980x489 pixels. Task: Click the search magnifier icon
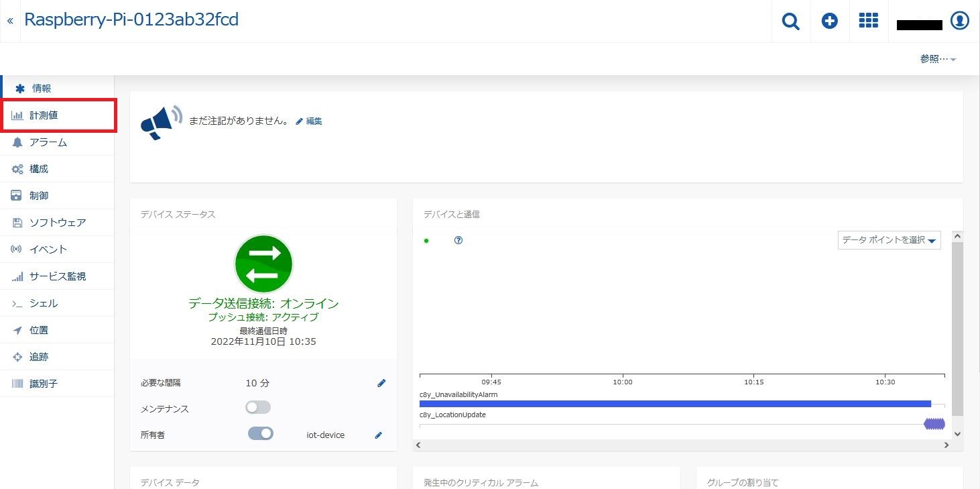pos(791,21)
